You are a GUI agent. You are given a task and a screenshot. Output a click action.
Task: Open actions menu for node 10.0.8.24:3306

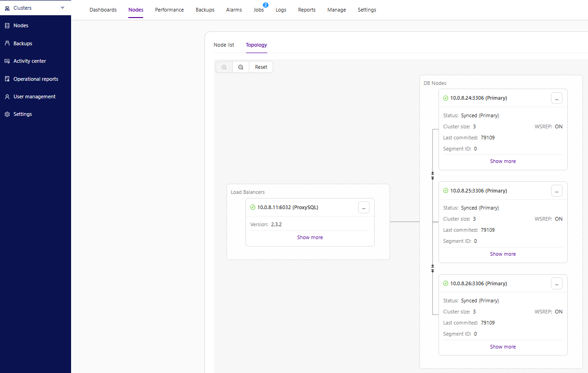click(x=557, y=98)
